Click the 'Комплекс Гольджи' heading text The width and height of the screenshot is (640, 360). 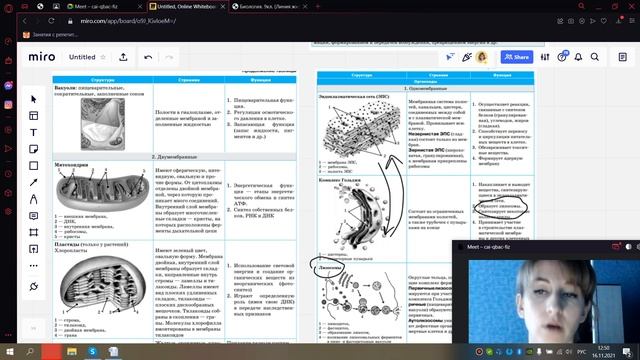coord(340,180)
